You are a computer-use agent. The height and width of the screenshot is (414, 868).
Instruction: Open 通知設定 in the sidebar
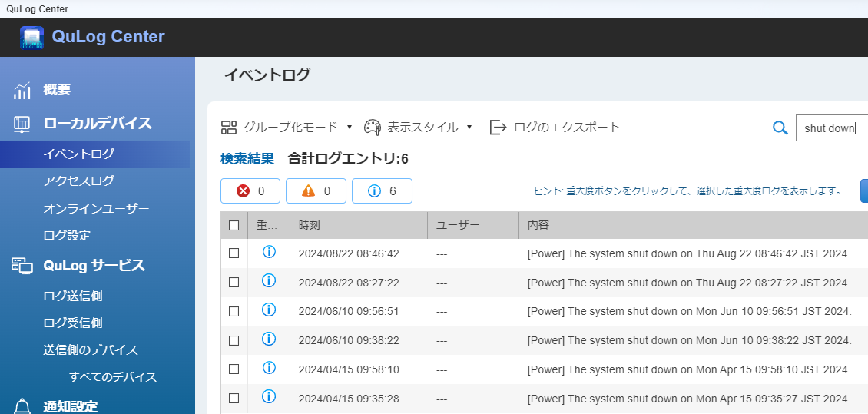coord(71,406)
